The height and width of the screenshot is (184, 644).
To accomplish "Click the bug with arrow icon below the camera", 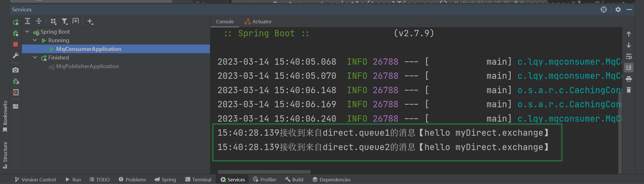I will click(16, 81).
